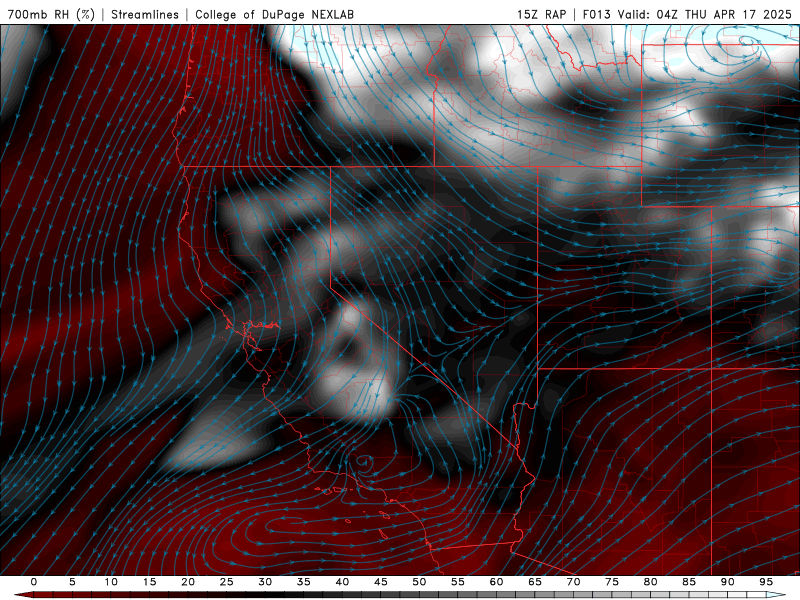
Task: Click the "700mb RH (%)" title text
Action: (52, 14)
